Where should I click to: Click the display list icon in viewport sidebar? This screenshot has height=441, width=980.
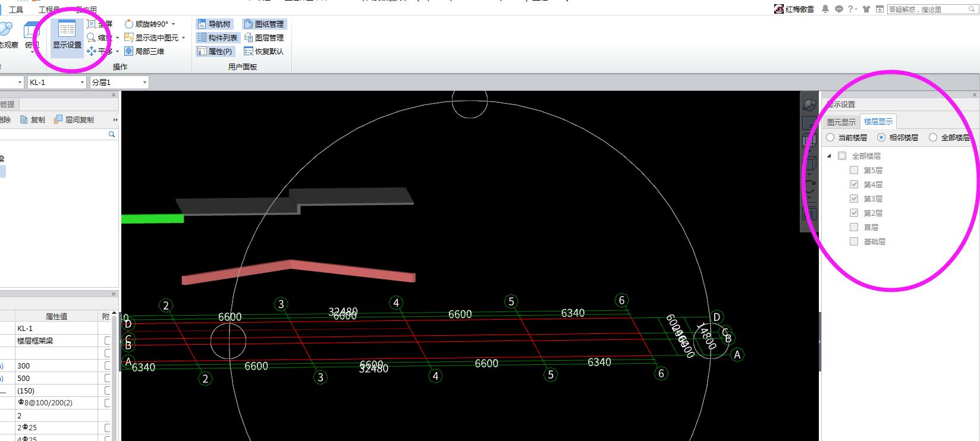[x=809, y=213]
